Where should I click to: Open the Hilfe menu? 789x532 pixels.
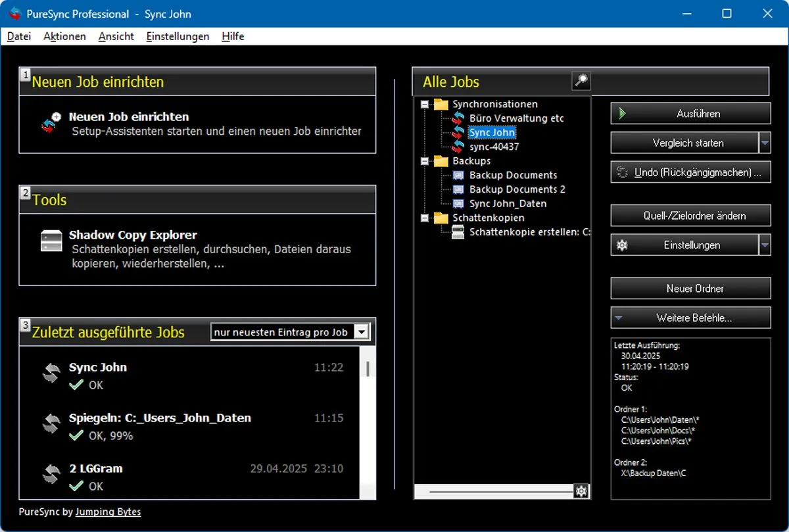point(232,36)
